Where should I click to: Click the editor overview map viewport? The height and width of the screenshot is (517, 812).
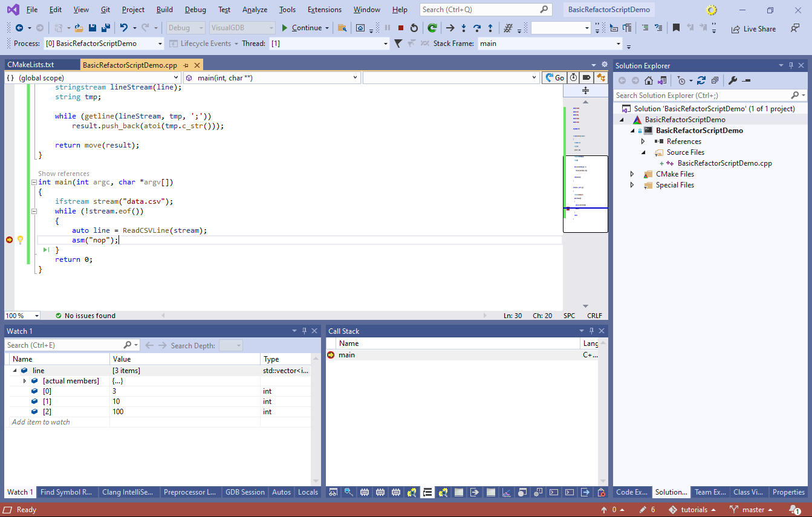point(585,193)
